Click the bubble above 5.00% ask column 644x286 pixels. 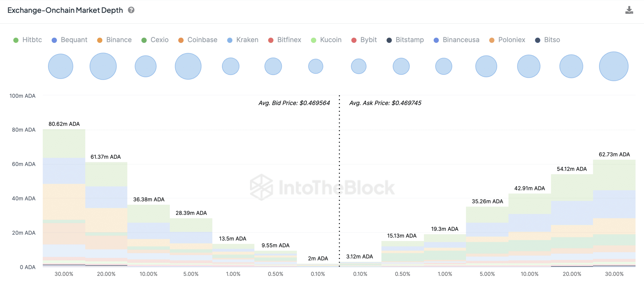[486, 66]
